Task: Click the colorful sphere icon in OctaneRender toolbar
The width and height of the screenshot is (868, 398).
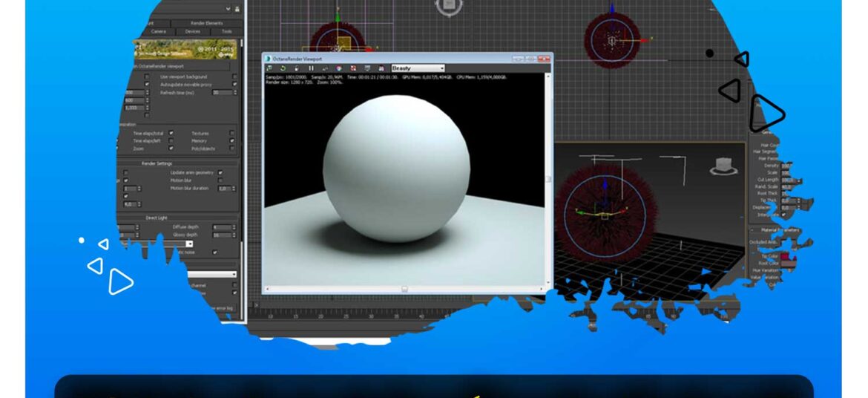Action: [338, 68]
